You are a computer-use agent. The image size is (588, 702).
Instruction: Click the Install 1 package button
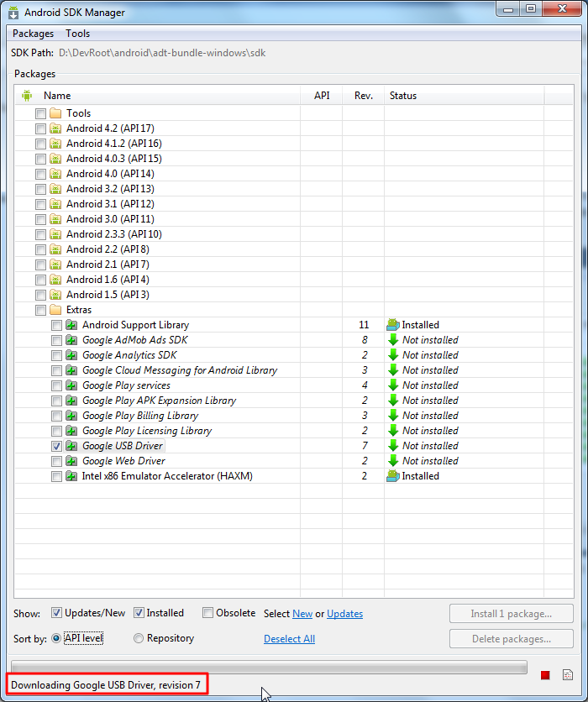click(x=512, y=613)
